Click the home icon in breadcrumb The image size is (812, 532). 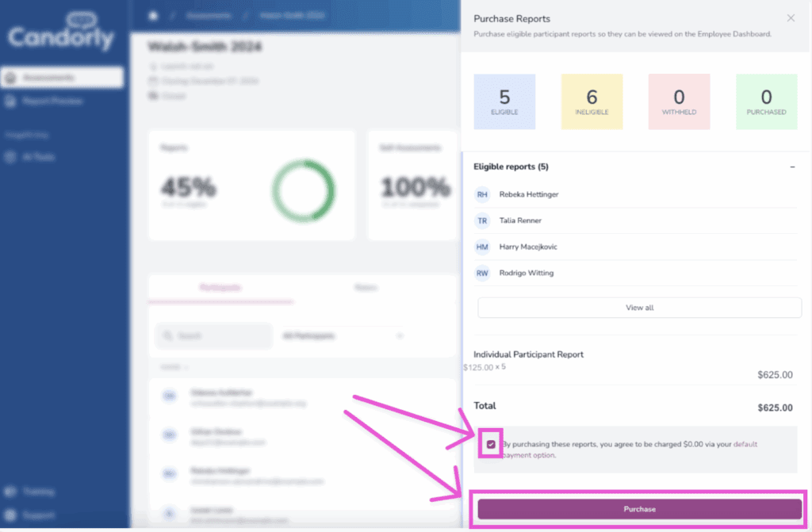(154, 16)
